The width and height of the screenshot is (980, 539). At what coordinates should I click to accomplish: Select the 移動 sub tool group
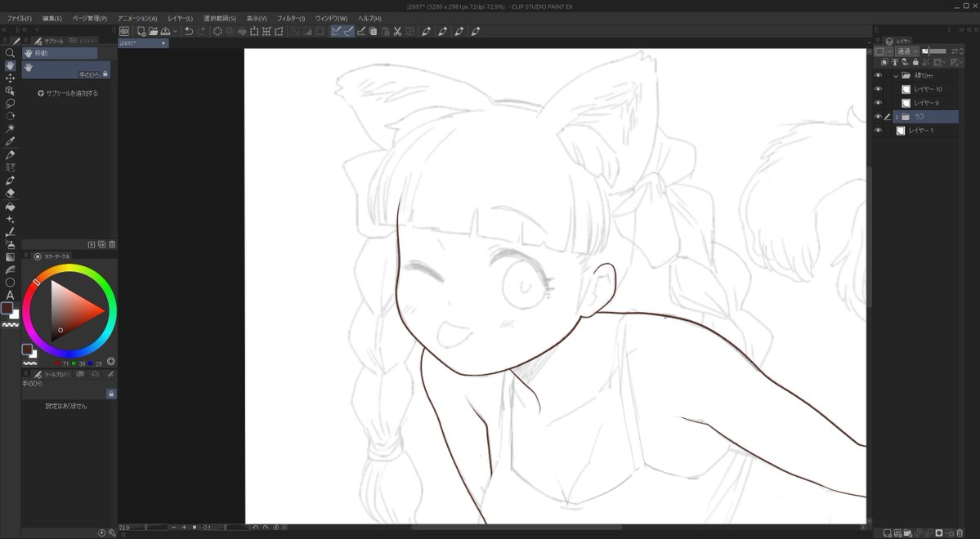(x=60, y=53)
